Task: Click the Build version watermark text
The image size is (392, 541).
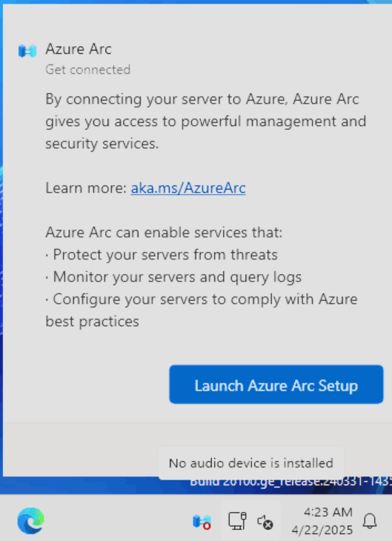Action: click(290, 482)
